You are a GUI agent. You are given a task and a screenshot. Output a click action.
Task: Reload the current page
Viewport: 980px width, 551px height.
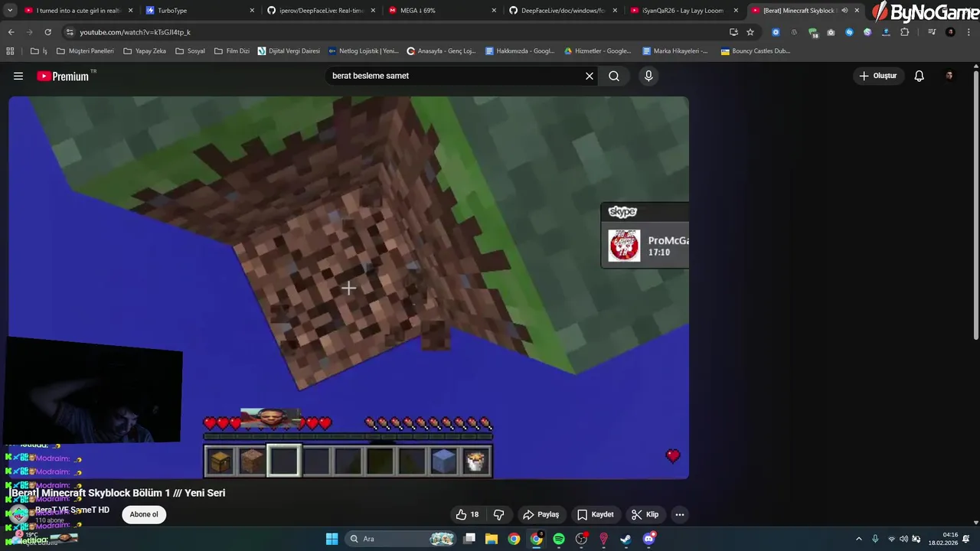(47, 32)
